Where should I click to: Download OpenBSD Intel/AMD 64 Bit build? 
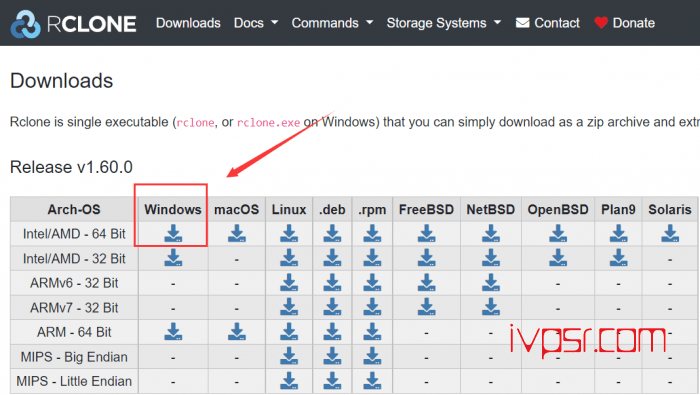[558, 233]
